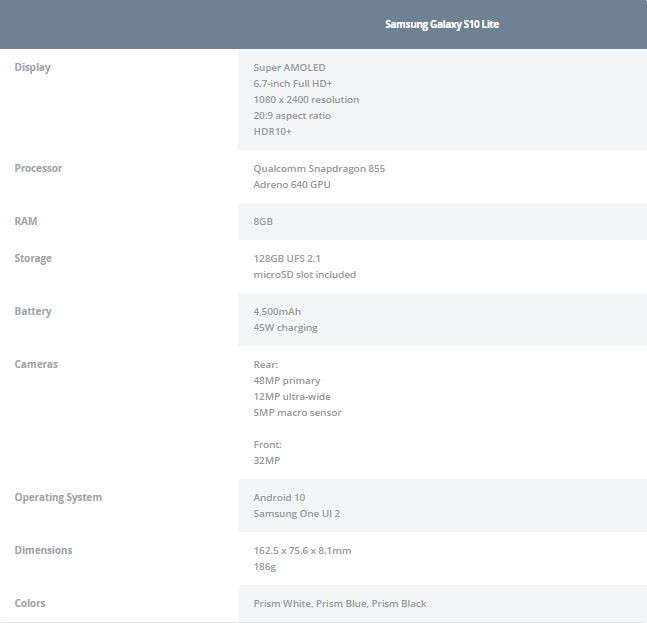Screen dimensions: 647x623
Task: Click the 1080 x 2400 resolution line
Action: (x=306, y=99)
